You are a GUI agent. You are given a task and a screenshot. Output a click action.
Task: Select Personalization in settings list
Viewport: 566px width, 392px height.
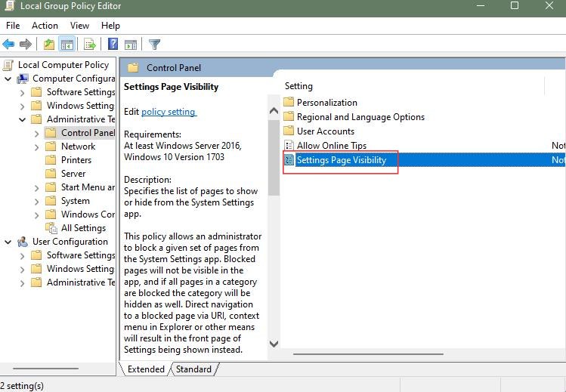click(327, 103)
